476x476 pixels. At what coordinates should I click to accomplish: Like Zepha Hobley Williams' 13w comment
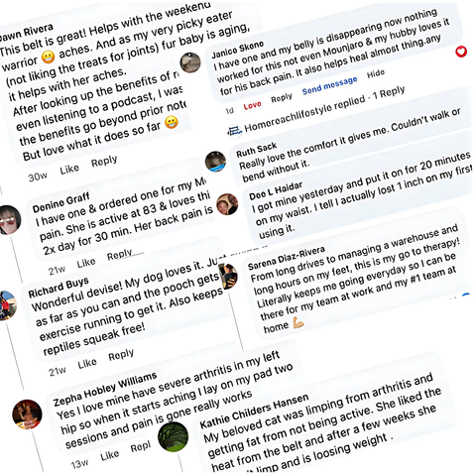click(109, 456)
